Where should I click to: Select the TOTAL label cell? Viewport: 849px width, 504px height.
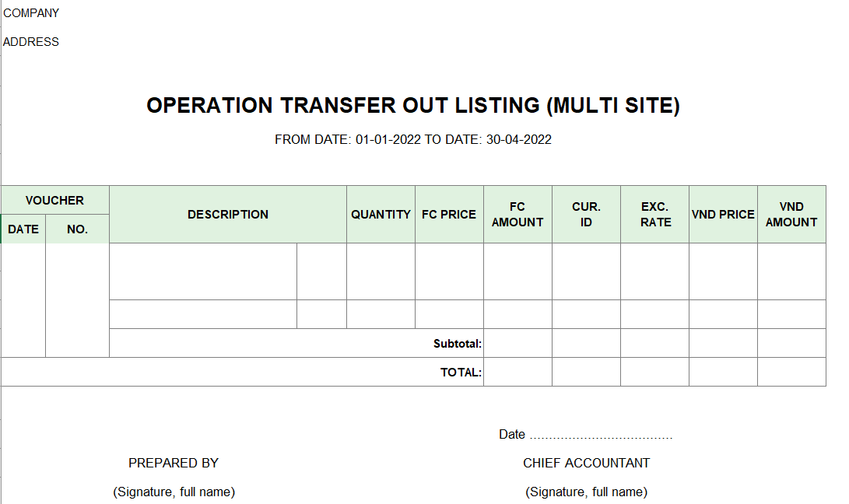242,372
